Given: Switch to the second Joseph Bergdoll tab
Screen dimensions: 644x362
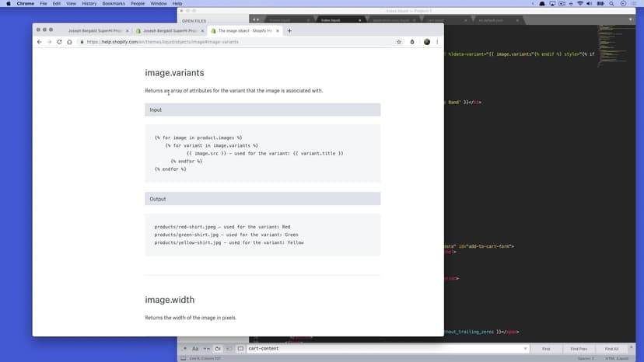Looking at the screenshot, I should click(x=166, y=31).
